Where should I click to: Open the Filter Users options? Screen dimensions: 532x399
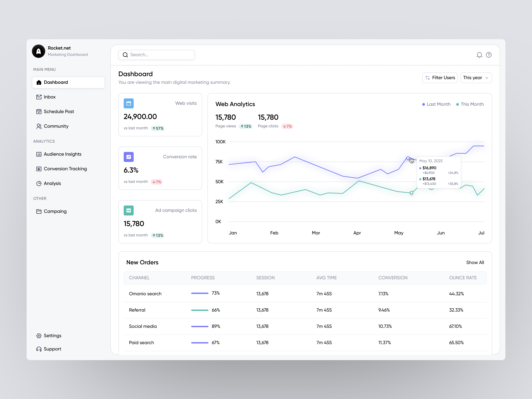[x=440, y=78]
